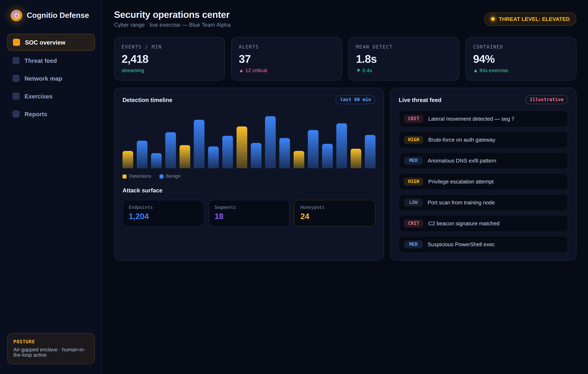Open Brute-force on auth gateway alert
The width and height of the screenshot is (588, 374).
coord(483,140)
